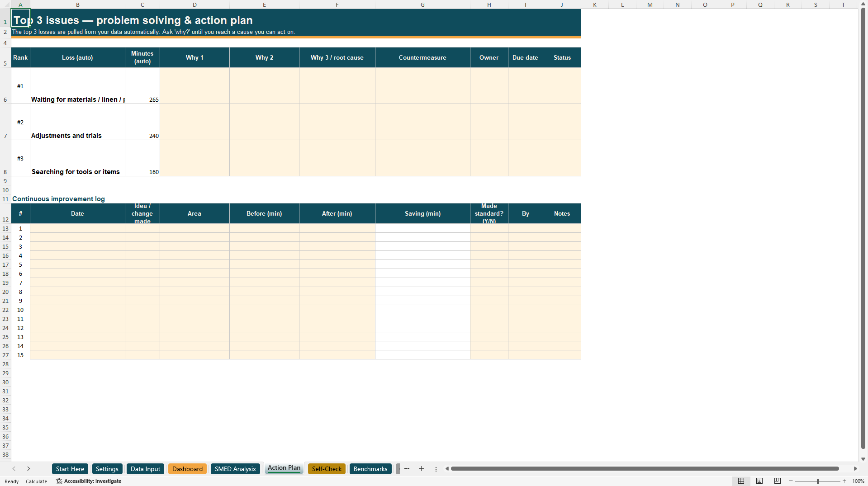
Task: Switch to Normal view in the status bar
Action: coord(741,481)
